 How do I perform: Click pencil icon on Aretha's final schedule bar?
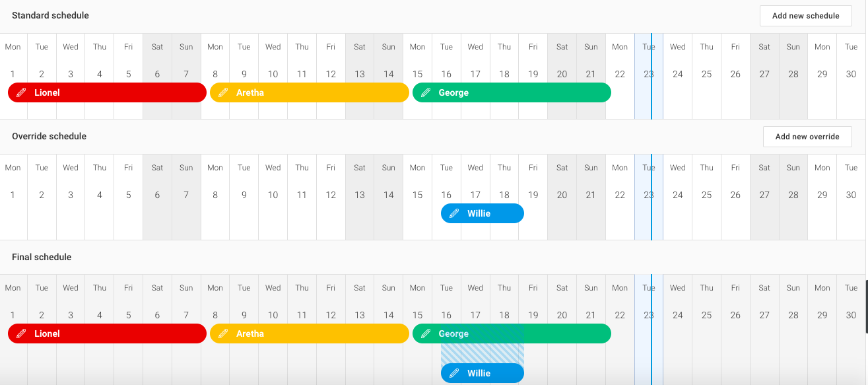(x=223, y=333)
